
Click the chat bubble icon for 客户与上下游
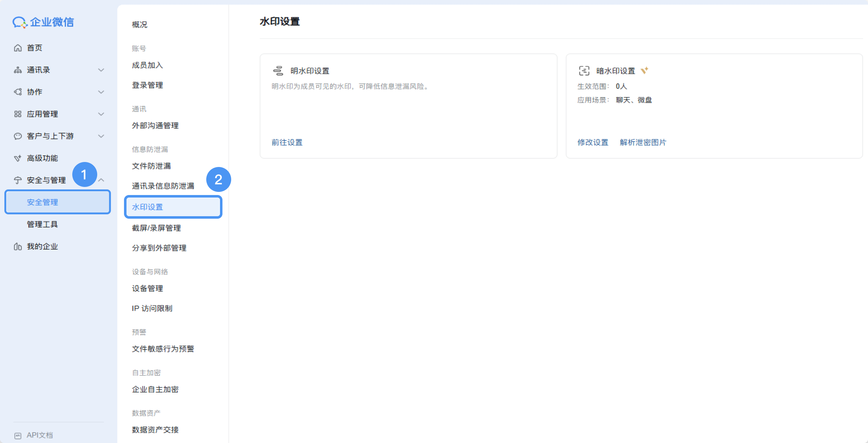coord(18,136)
